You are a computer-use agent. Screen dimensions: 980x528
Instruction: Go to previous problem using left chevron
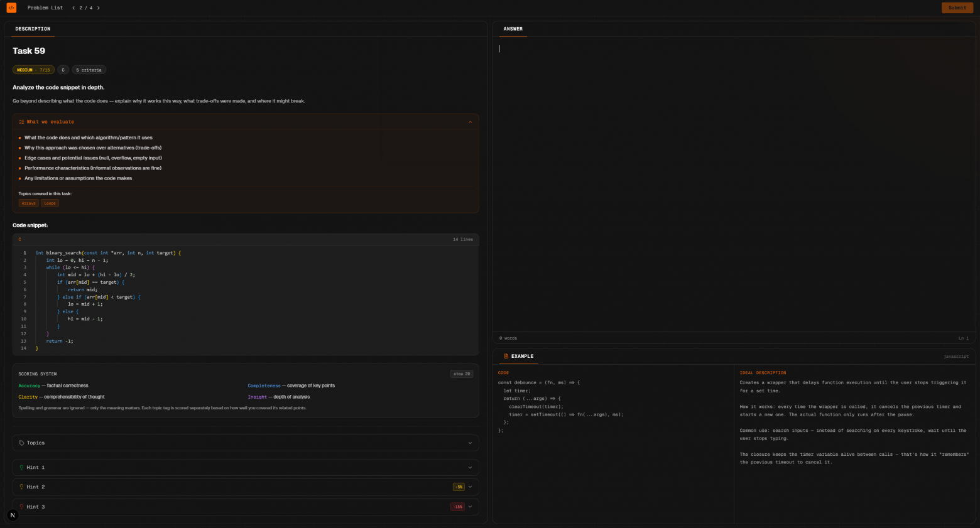[73, 8]
